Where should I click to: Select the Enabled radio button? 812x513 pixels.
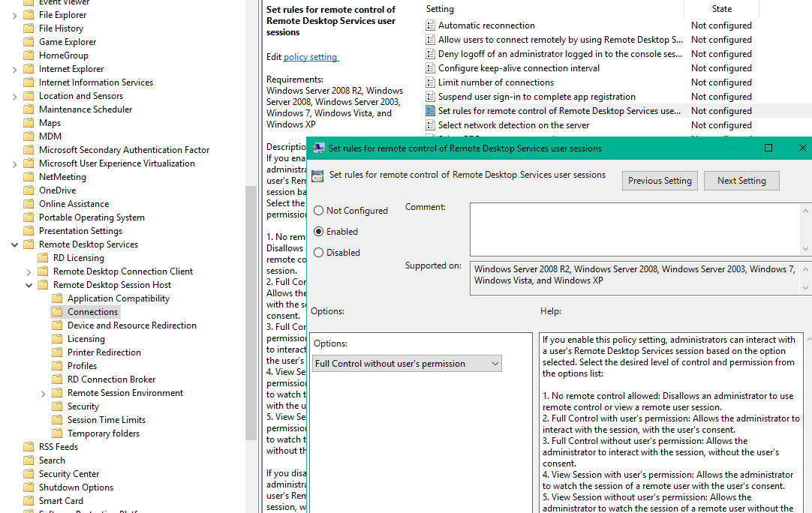[318, 232]
